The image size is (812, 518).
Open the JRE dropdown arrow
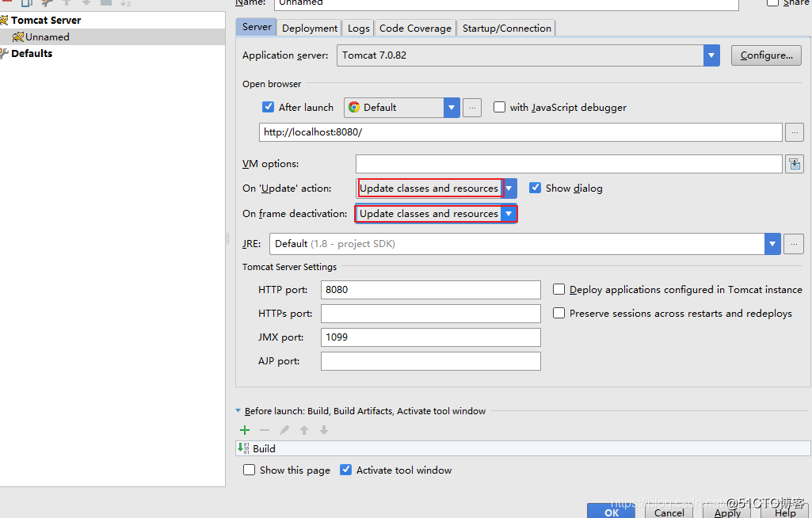click(772, 244)
